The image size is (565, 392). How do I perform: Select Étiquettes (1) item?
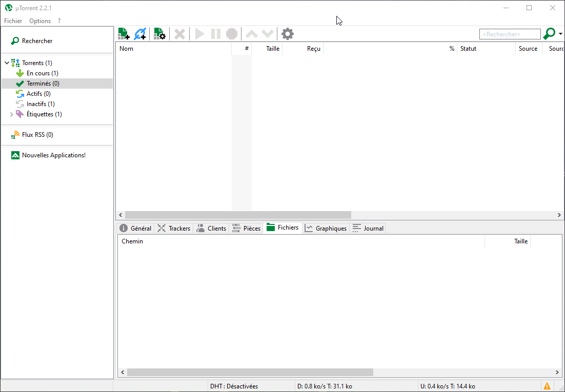44,114
